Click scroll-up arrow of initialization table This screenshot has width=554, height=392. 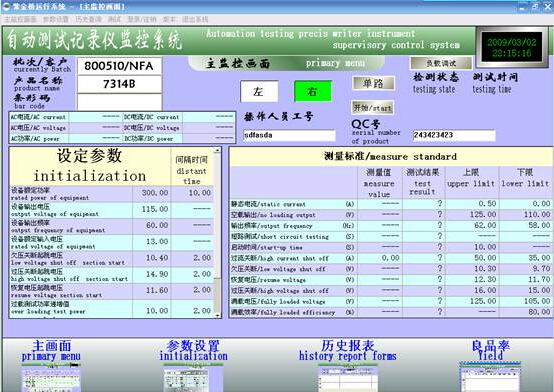point(217,151)
